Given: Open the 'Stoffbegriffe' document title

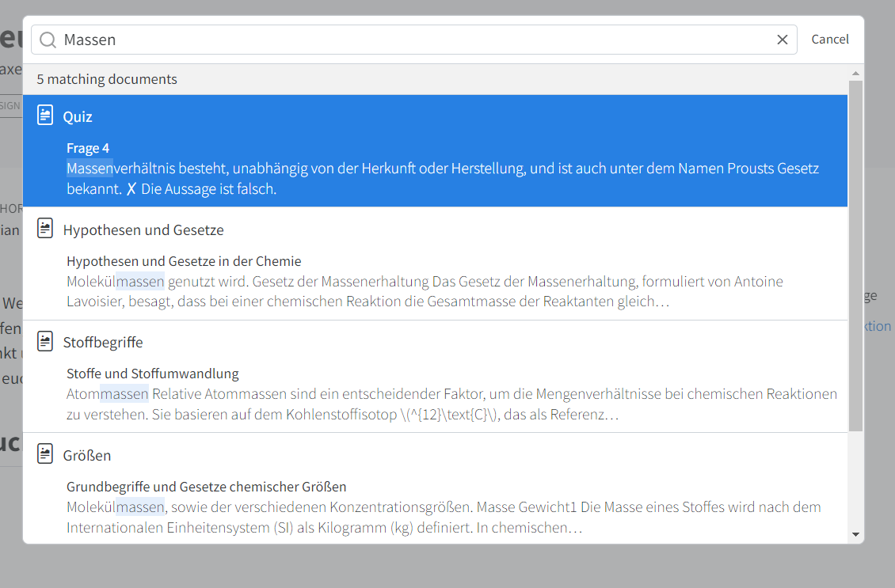Looking at the screenshot, I should coord(103,343).
